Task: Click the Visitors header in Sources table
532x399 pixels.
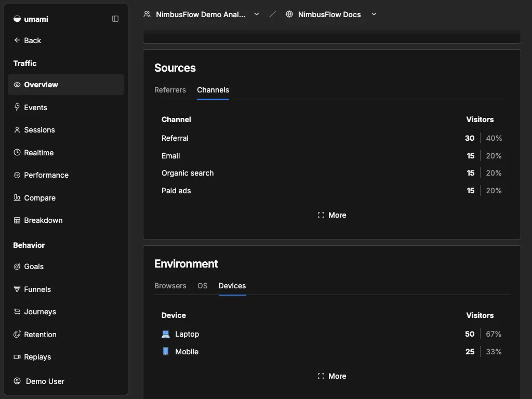Action: tap(480, 119)
